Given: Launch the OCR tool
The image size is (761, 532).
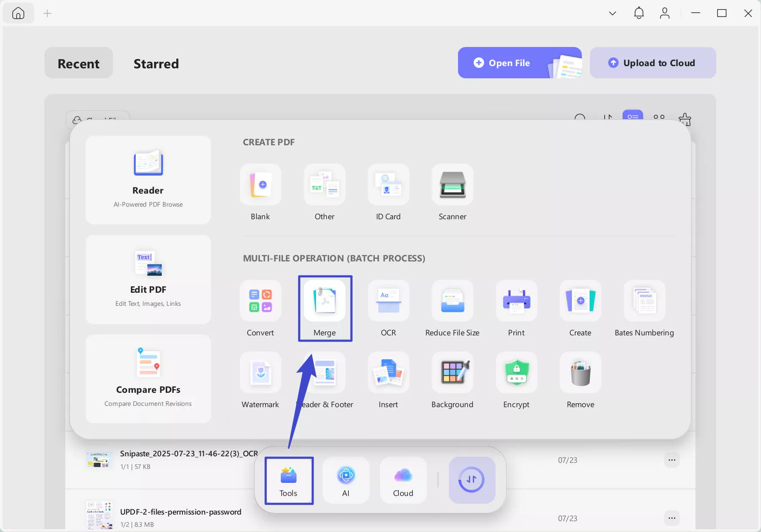Looking at the screenshot, I should point(388,308).
